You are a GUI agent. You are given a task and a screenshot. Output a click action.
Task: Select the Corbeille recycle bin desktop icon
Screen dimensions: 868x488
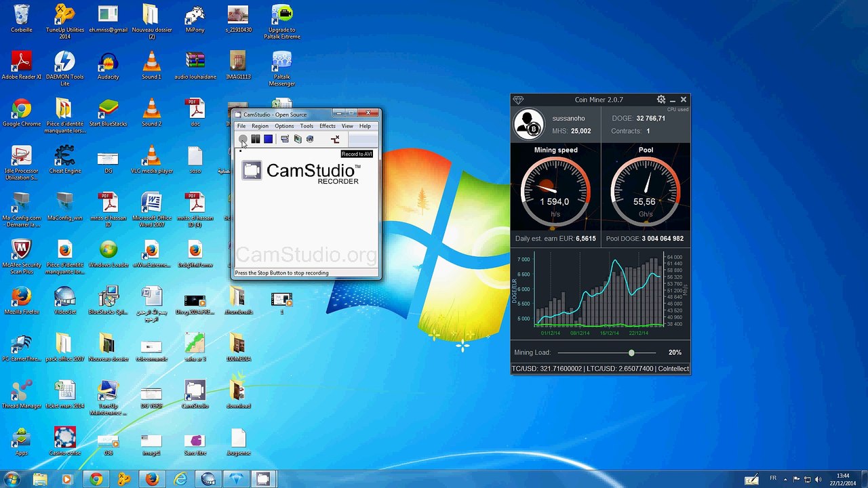pyautogui.click(x=21, y=19)
